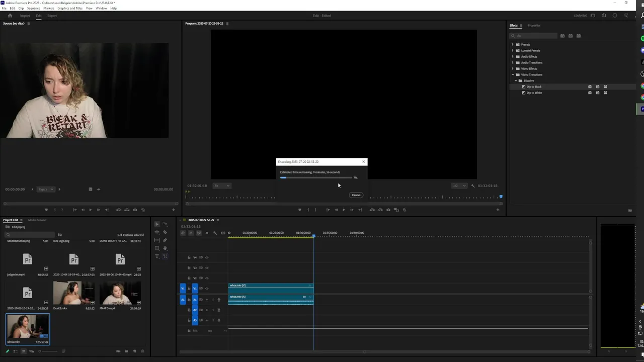Viewport: 644px width, 362px height.
Task: Switch to Import workspace
Action: point(25,16)
